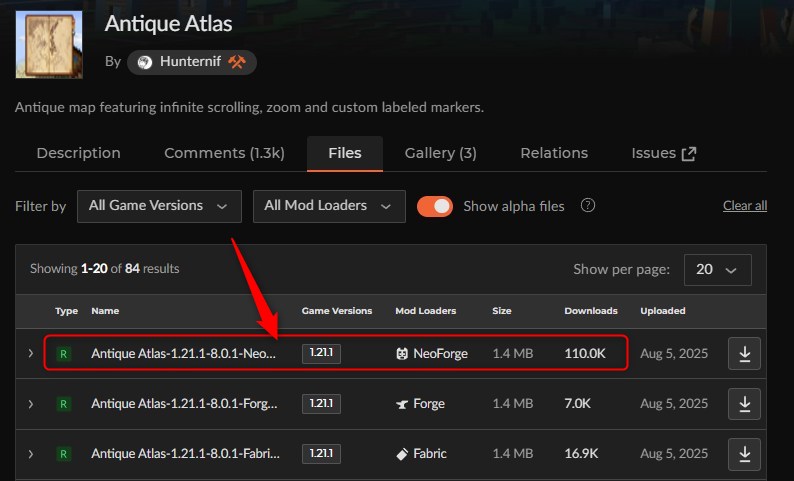Open the Show per page dropdown
This screenshot has height=481, width=794.
(x=718, y=269)
